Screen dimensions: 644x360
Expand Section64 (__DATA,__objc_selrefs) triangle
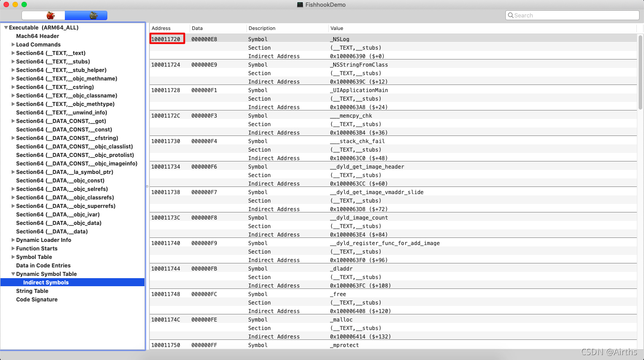[x=13, y=189]
